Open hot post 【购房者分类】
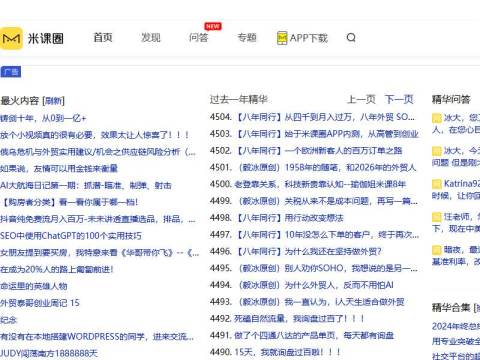The height and width of the screenshot is (360, 480). point(69,202)
